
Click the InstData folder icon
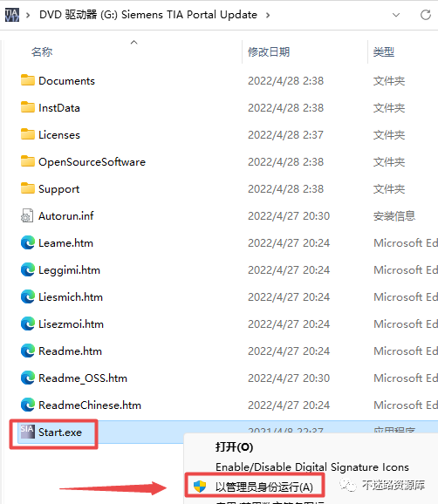[28, 107]
